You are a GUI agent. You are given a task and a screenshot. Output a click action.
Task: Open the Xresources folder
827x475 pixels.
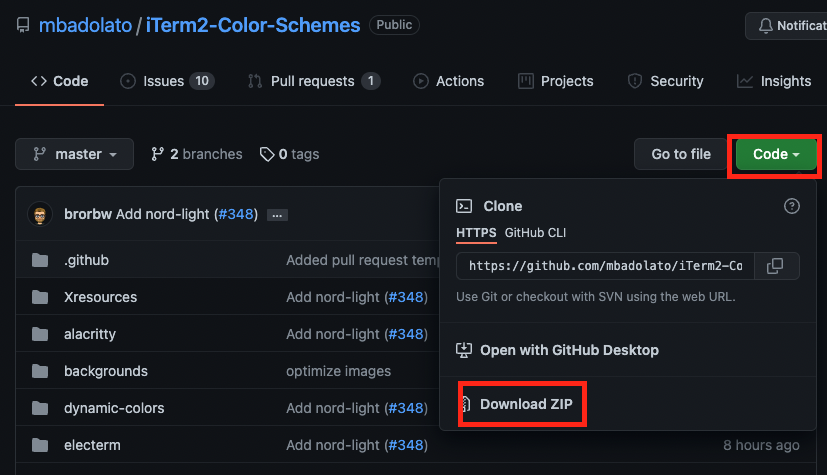pos(101,297)
